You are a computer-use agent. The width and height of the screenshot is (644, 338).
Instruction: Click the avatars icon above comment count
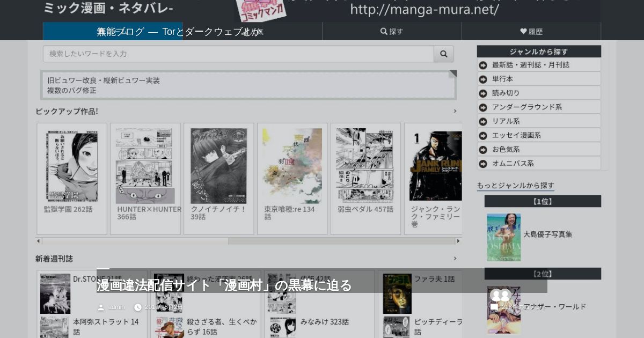pos(500,296)
